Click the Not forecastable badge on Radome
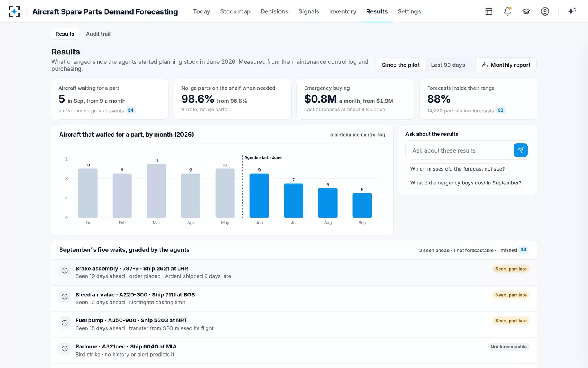The height and width of the screenshot is (368, 588). click(508, 347)
